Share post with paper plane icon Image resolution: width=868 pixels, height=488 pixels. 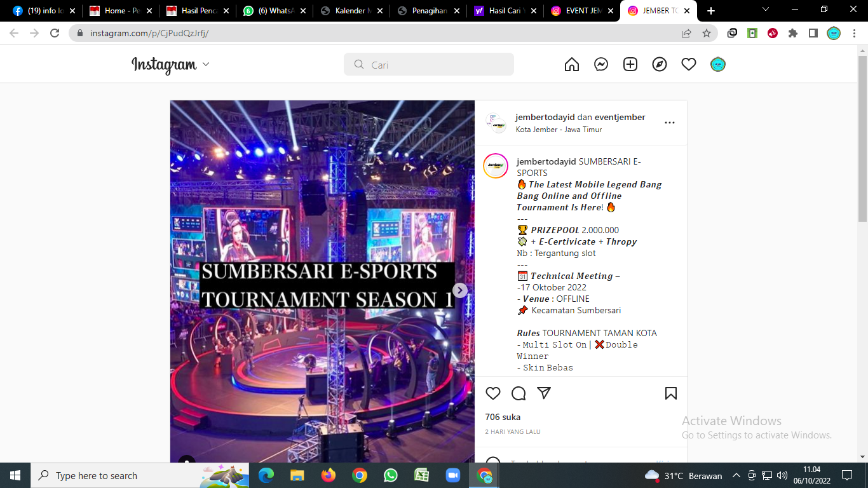tap(544, 393)
